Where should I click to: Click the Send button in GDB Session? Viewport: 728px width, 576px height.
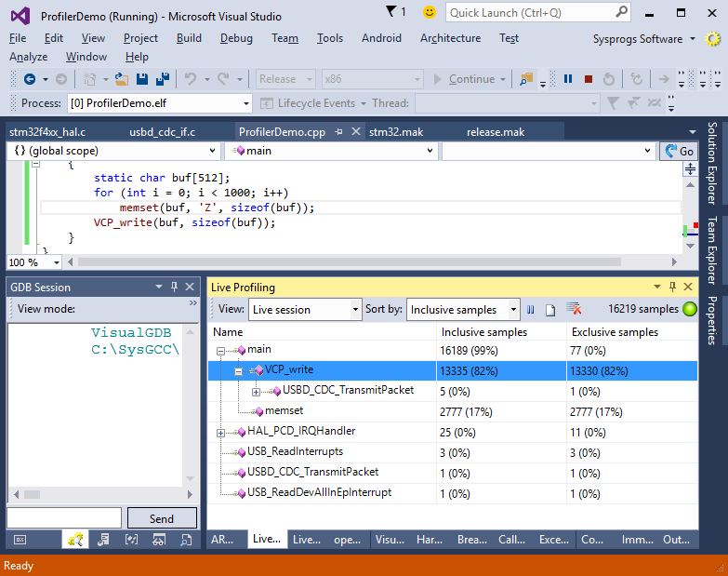161,518
